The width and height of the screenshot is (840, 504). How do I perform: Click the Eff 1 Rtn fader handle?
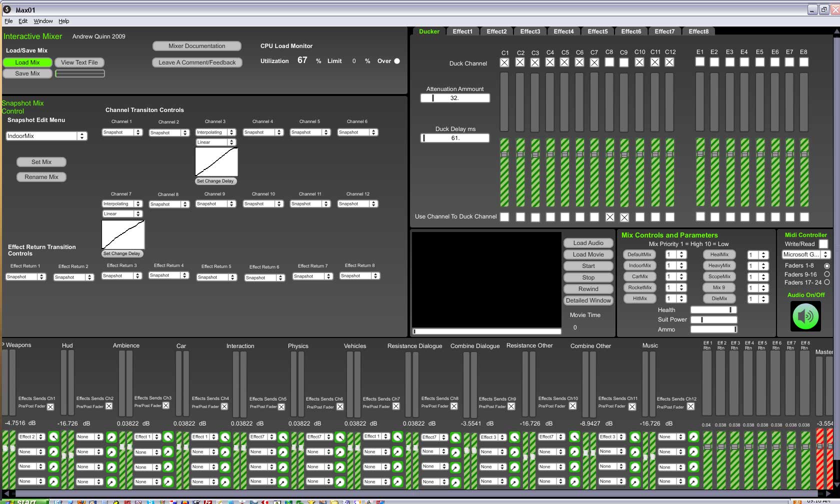coord(707,446)
